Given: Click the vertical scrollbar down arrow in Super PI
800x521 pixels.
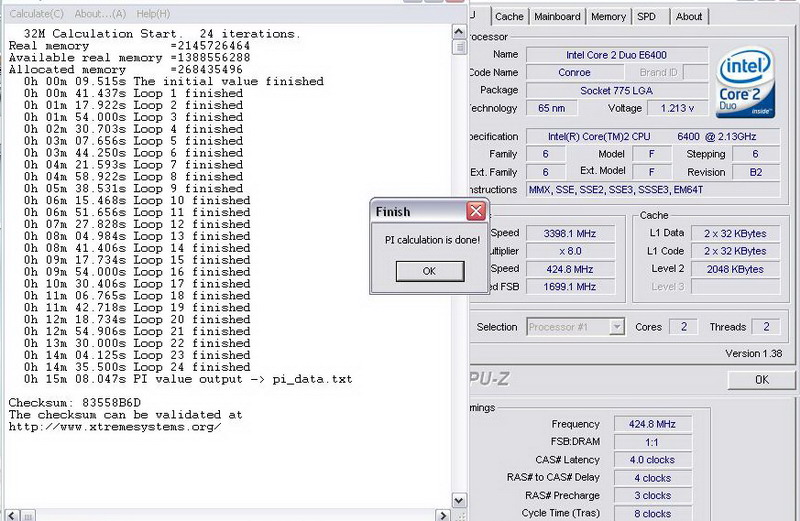Looking at the screenshot, I should tap(459, 501).
